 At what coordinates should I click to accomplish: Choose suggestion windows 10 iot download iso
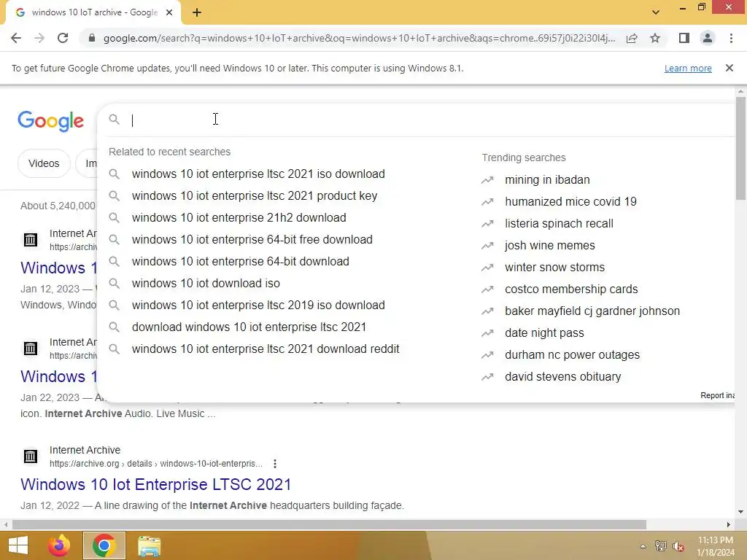206,284
